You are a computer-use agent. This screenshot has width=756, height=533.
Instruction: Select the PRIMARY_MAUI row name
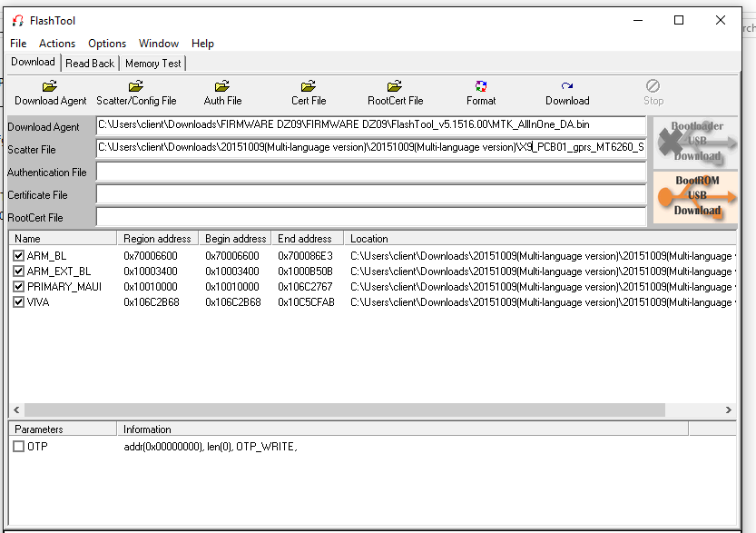[x=64, y=287]
